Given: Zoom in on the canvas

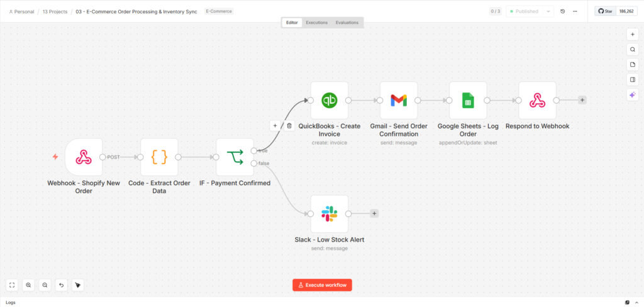Looking at the screenshot, I should 28,285.
